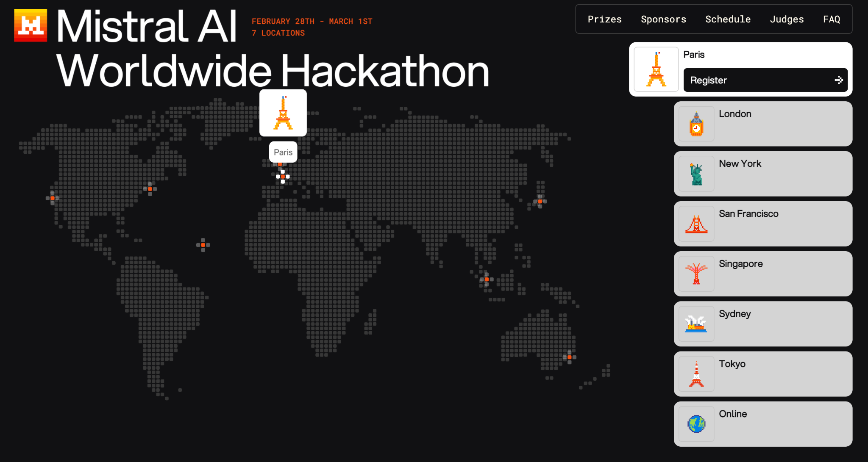Click the Tokyo Tower icon

[x=696, y=374]
